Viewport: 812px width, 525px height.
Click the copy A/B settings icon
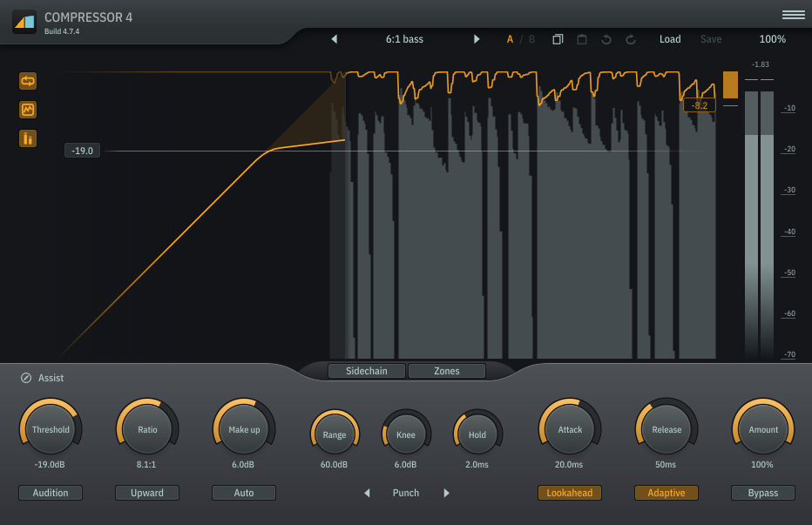(x=558, y=39)
